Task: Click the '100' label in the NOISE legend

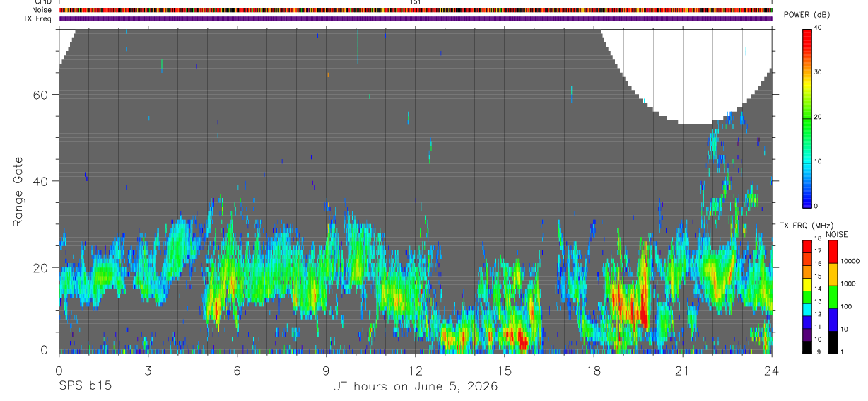Action: (846, 306)
